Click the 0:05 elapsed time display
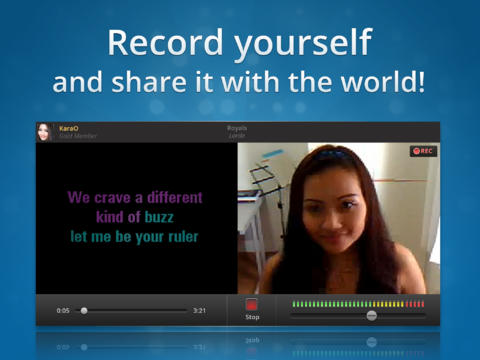 tap(63, 311)
